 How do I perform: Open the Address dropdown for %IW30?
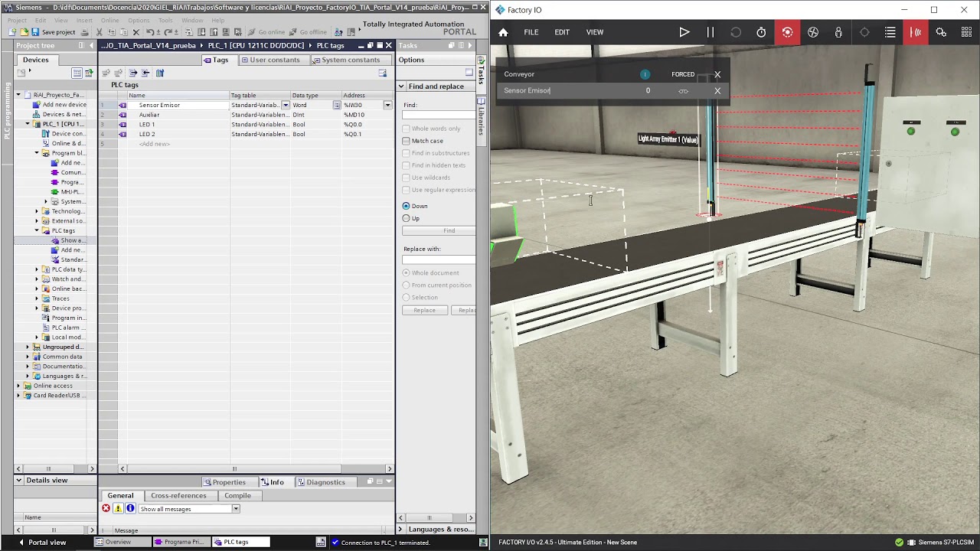[x=387, y=105]
